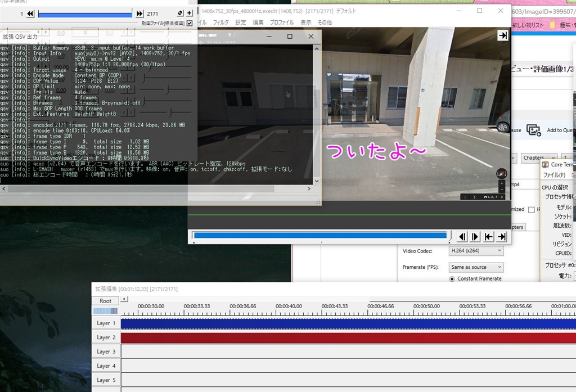Image resolution: width=576 pixels, height=392 pixels.
Task: Select the blue object on Layer 1
Action: click(x=348, y=323)
